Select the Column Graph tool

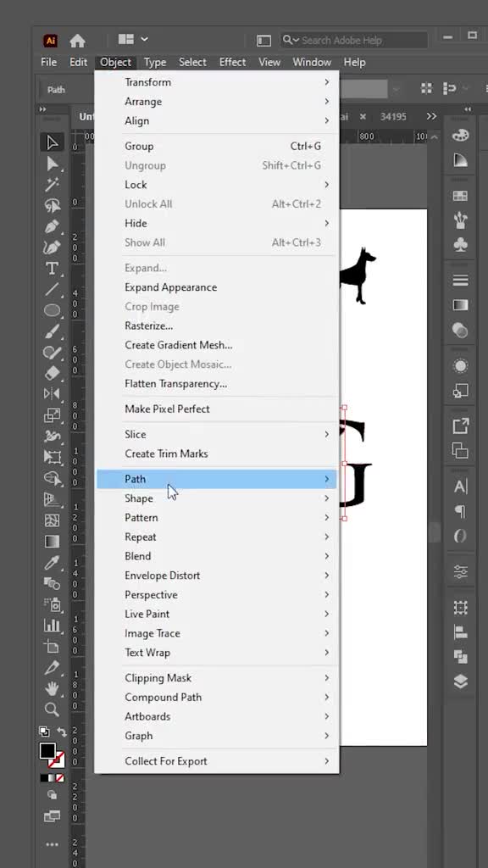[52, 626]
